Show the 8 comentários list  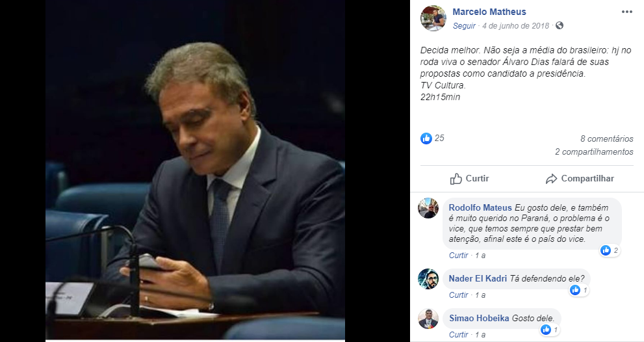pyautogui.click(x=606, y=138)
